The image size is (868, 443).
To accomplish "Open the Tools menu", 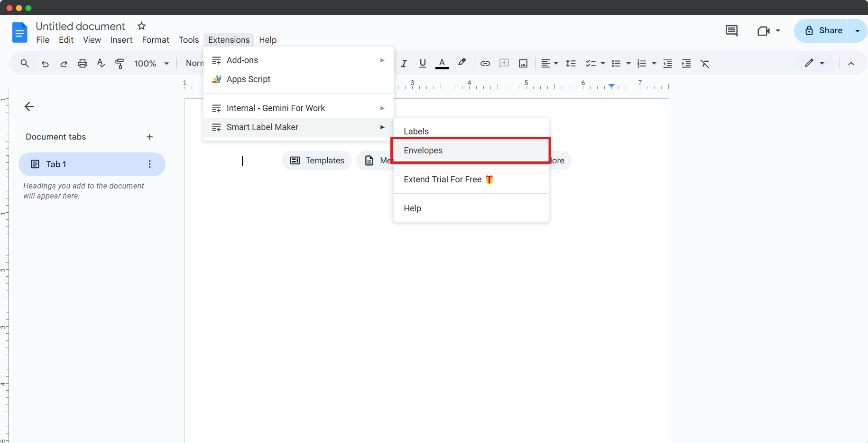I will pos(189,40).
